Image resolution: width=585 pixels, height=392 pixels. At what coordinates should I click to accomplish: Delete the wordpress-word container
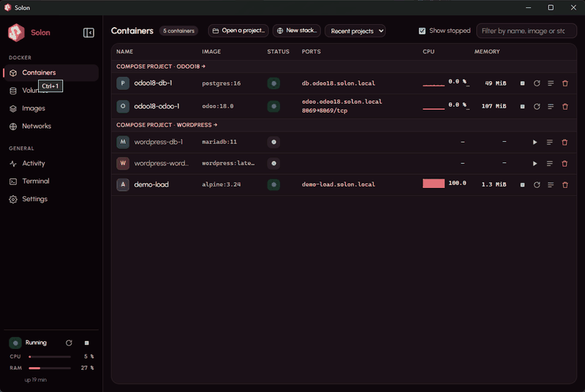[x=565, y=163]
